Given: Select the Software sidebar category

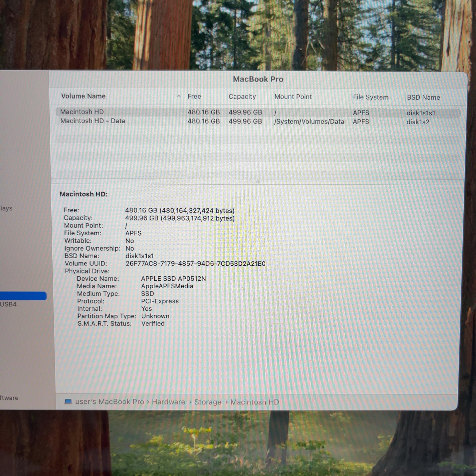Looking at the screenshot, I should point(9,398).
